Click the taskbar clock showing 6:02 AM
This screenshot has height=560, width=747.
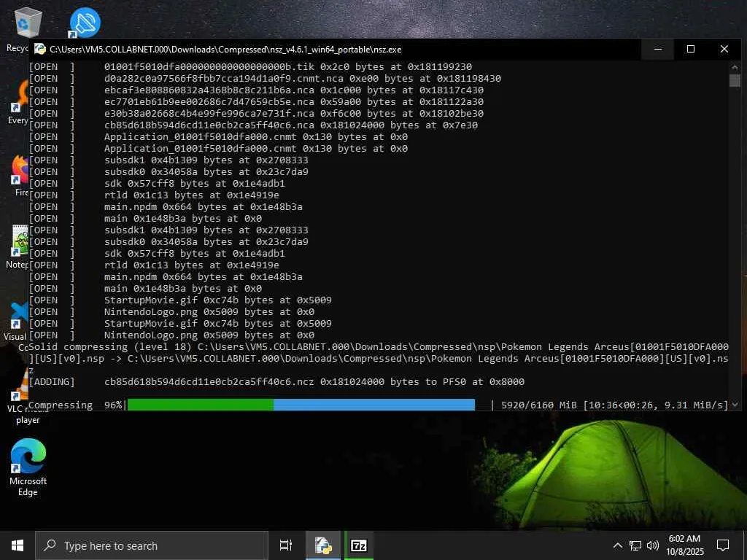click(x=685, y=545)
